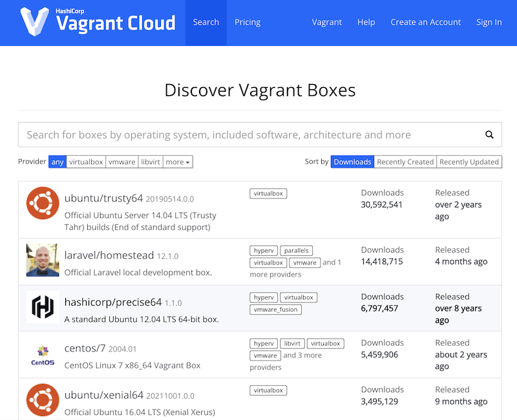Click the parallels provider tag
This screenshot has width=517, height=420.
(x=297, y=251)
